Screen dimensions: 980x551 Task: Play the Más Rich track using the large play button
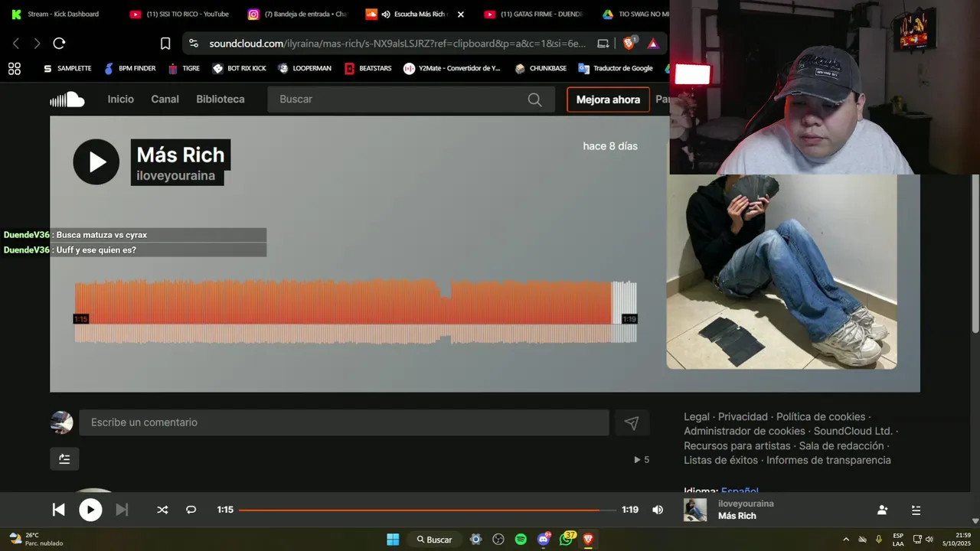(x=96, y=161)
